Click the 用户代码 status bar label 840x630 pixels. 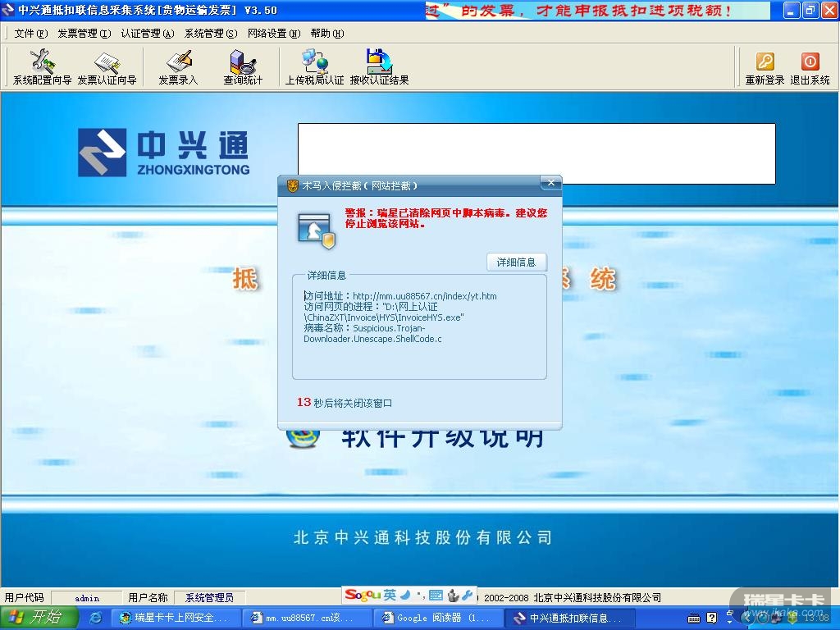pos(24,597)
